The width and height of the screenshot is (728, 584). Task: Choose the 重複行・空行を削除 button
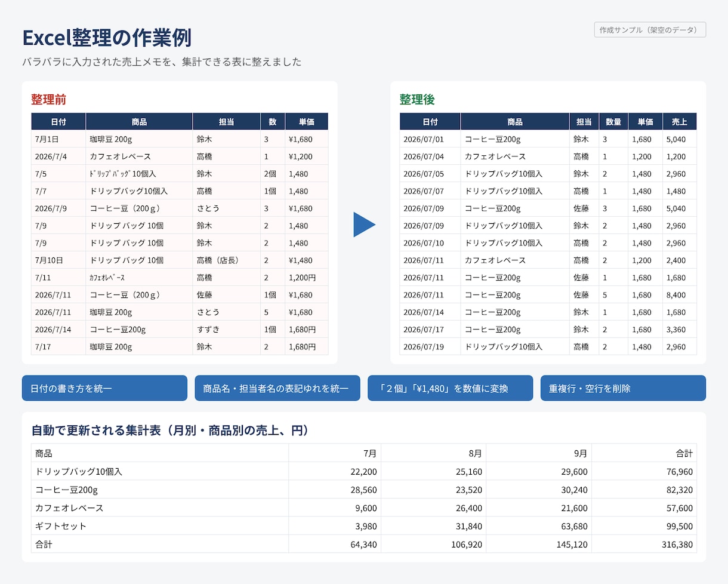click(x=623, y=388)
